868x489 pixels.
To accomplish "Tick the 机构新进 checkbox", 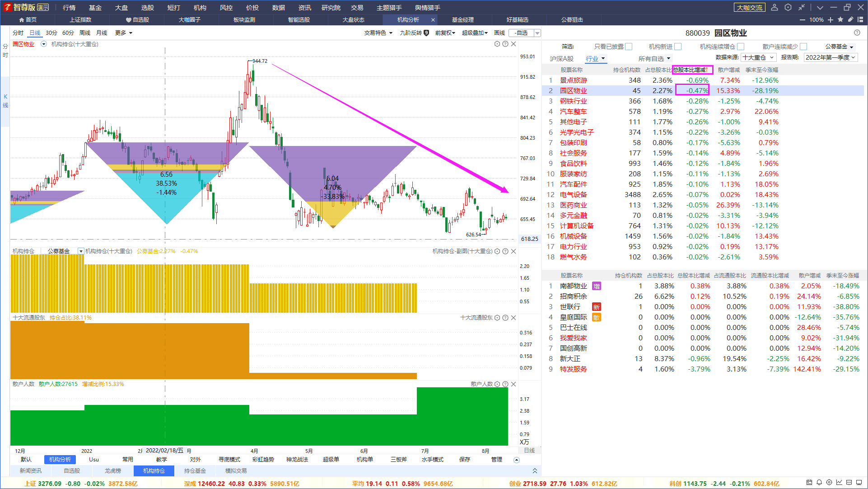I will pos(678,47).
